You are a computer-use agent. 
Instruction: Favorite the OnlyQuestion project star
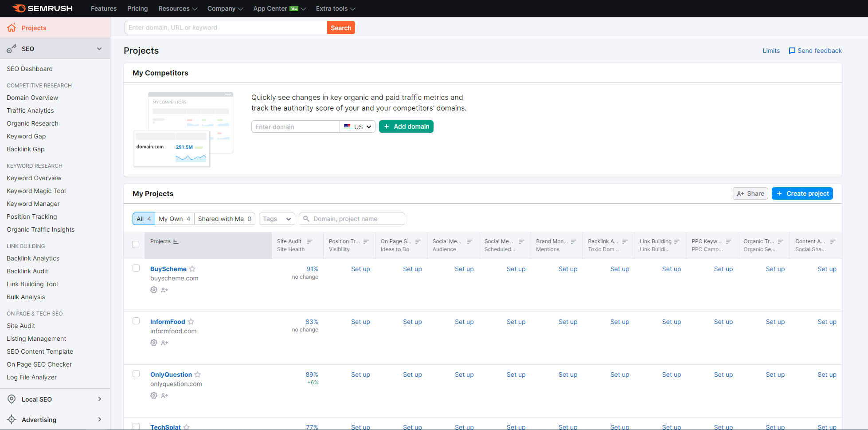198,375
